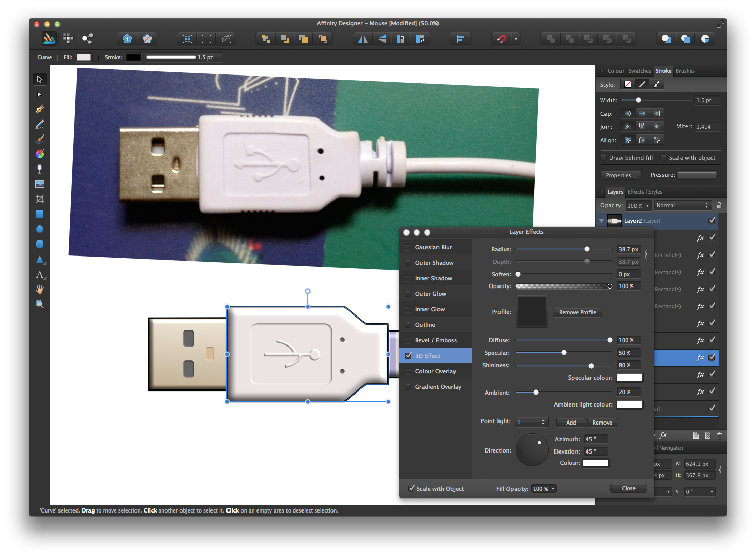Uncheck the 3D Effect checkbox
Viewport: 756px width, 557px height.
click(408, 356)
